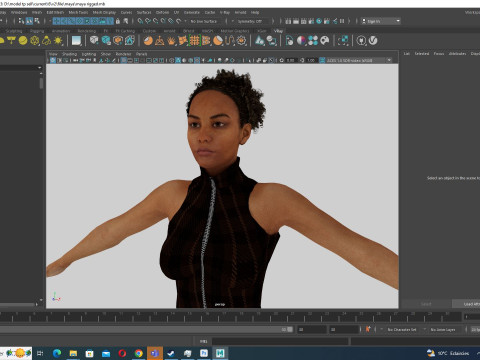Click the Focus button in Attribute Editor
The image size is (480, 360).
439,54
